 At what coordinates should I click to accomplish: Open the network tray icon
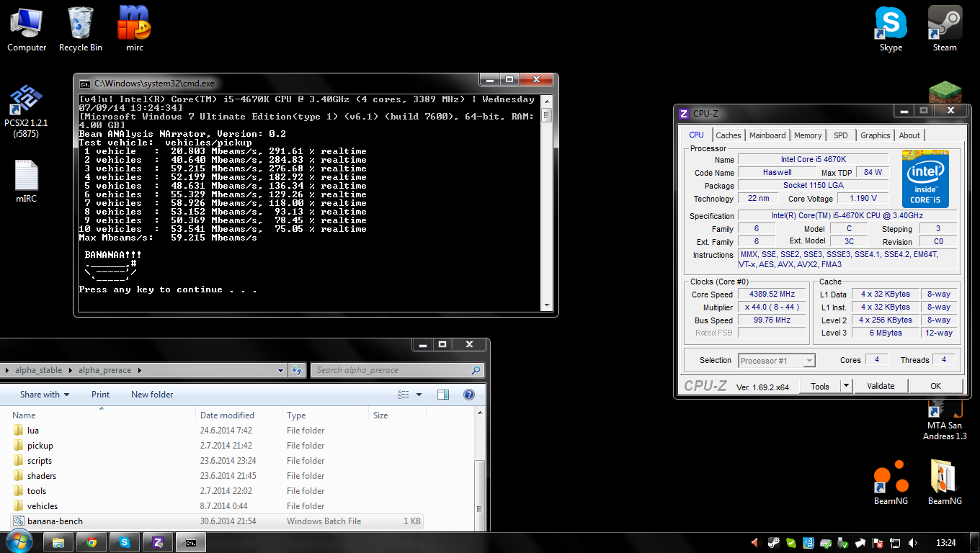pos(895,543)
